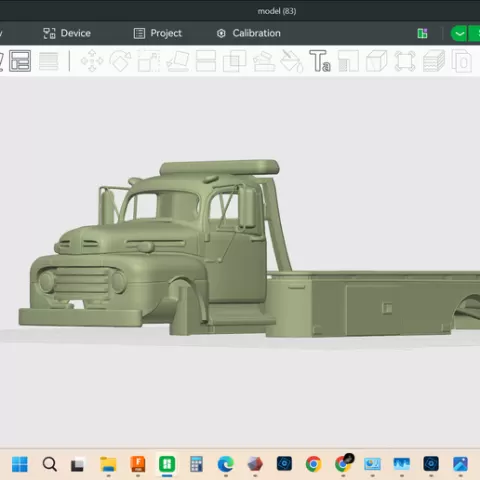Screen dimensions: 480x480
Task: Select the horizontal stripes variable layer icon
Action: coord(49,61)
